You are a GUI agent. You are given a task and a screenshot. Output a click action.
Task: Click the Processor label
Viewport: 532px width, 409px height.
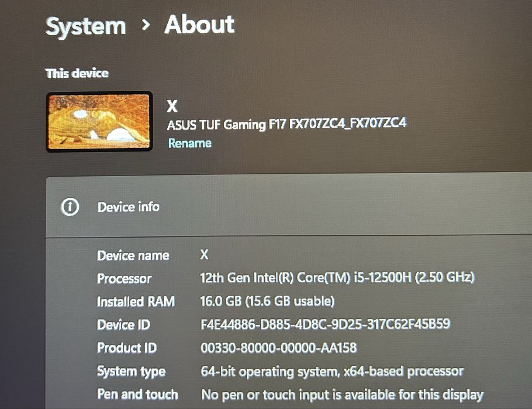tap(124, 279)
